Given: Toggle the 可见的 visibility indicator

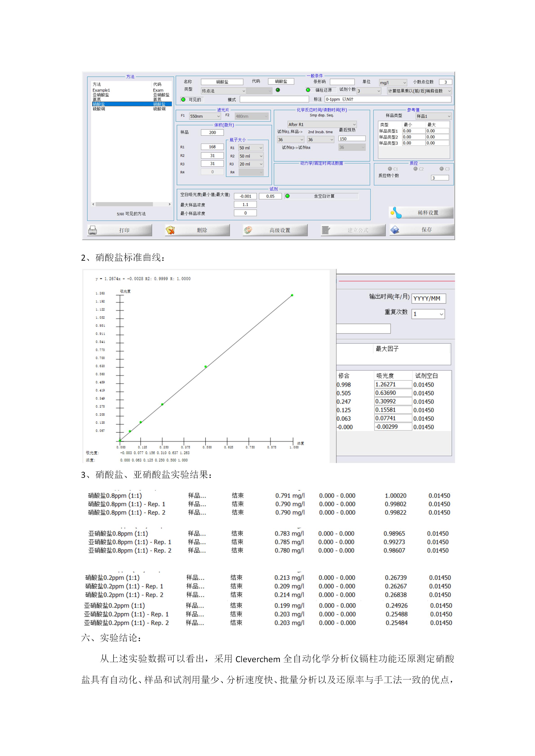Looking at the screenshot, I should tap(184, 99).
